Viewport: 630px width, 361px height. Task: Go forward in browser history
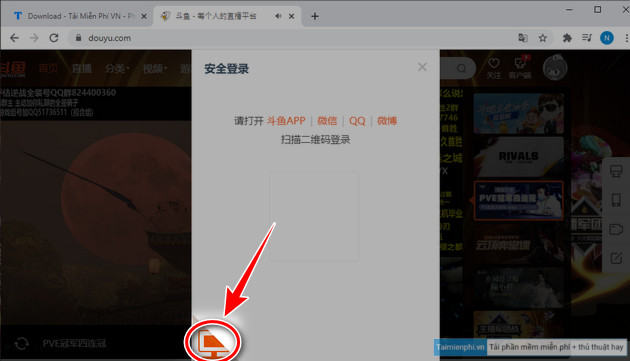(34, 38)
